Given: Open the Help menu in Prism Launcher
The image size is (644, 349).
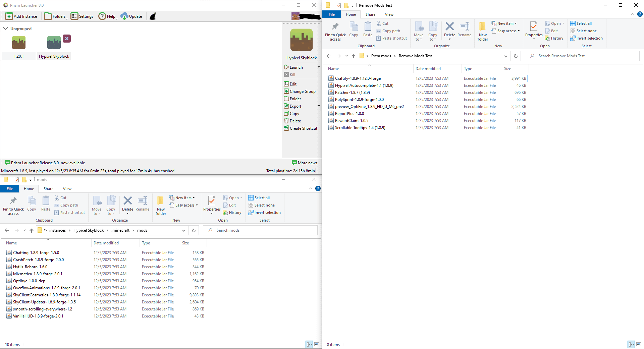Looking at the screenshot, I should (x=108, y=16).
